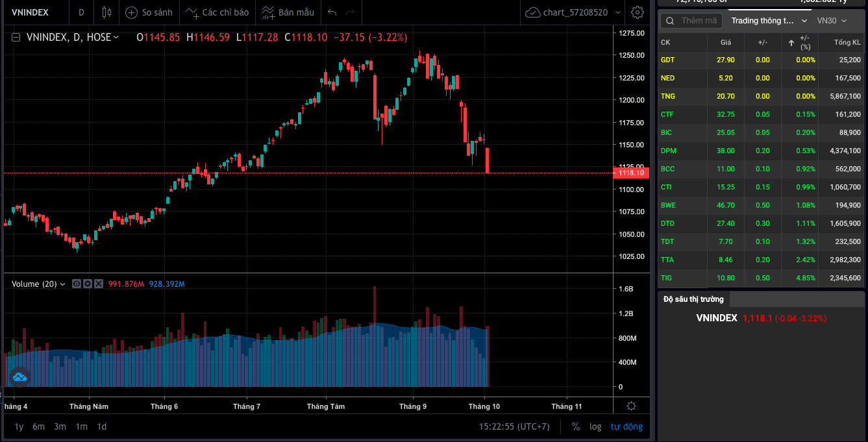Click the +/- column header
Image resolution: width=868 pixels, height=442 pixels.
click(763, 43)
